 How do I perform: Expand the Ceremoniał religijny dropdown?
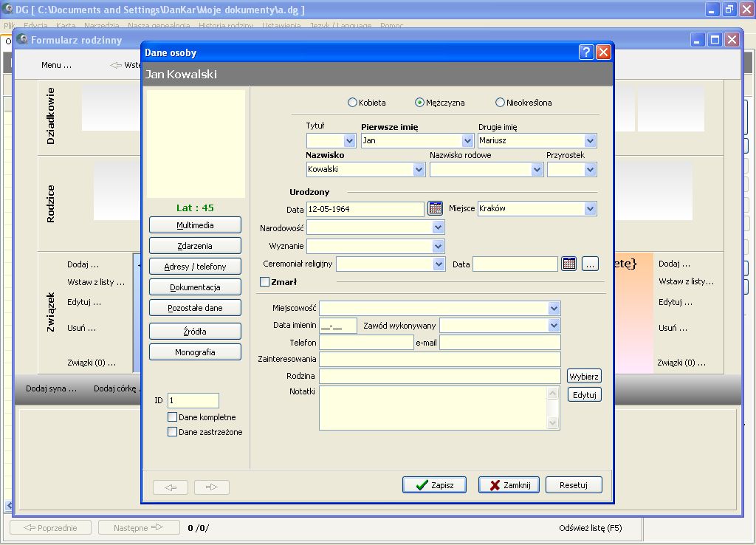(x=439, y=264)
